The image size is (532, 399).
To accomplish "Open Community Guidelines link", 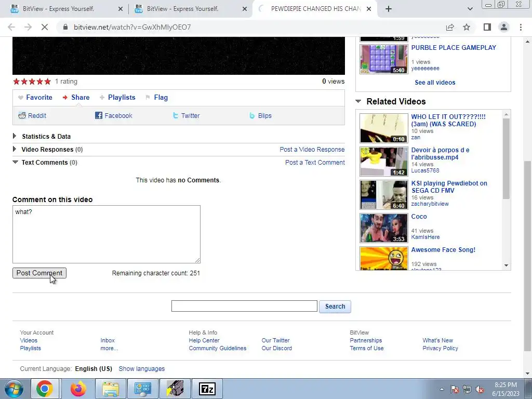I will click(218, 348).
